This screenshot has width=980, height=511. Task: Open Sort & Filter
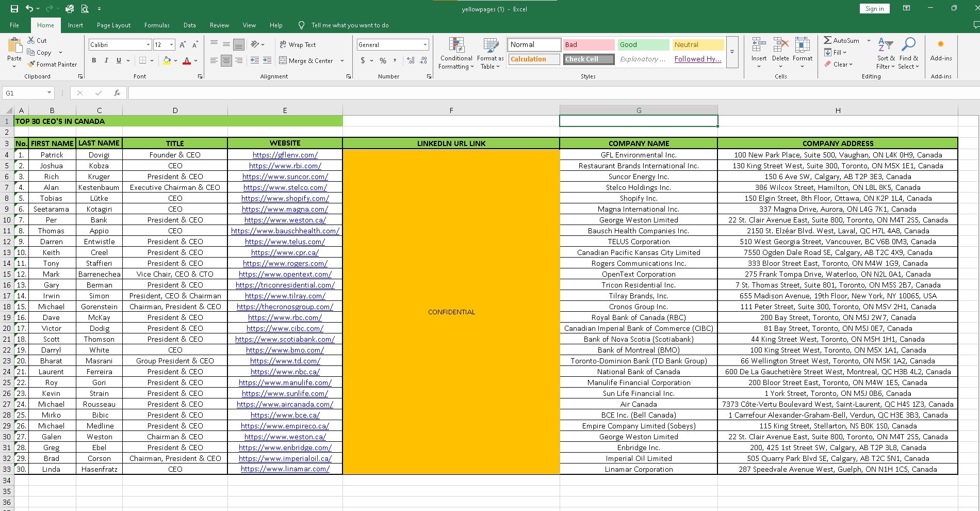pos(886,53)
